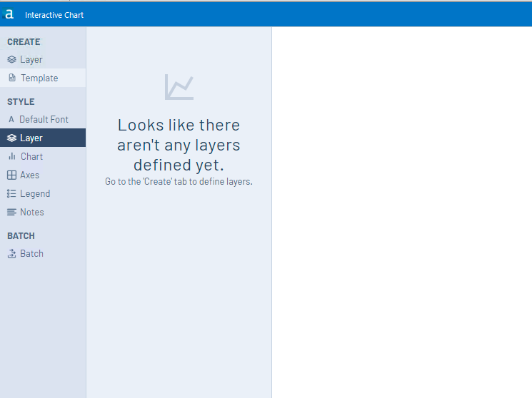Click the Alteryx logo icon in title bar
This screenshot has height=398, width=532.
pyautogui.click(x=9, y=14)
